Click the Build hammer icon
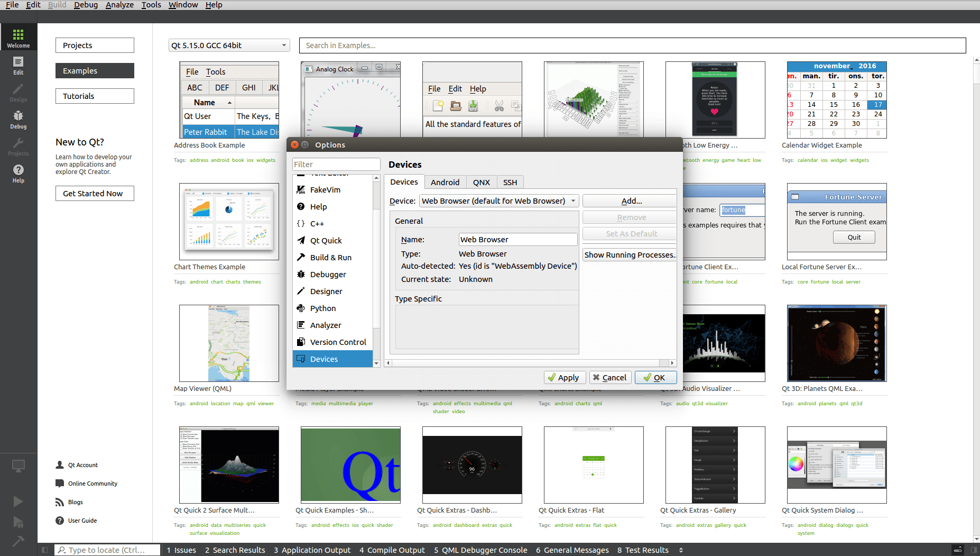Viewport: 980px width, 556px height. click(x=18, y=541)
